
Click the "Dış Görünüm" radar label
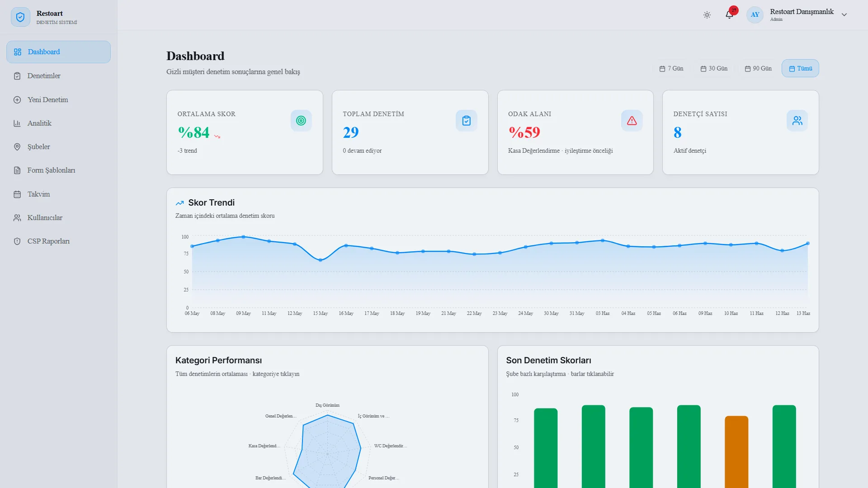coord(328,405)
